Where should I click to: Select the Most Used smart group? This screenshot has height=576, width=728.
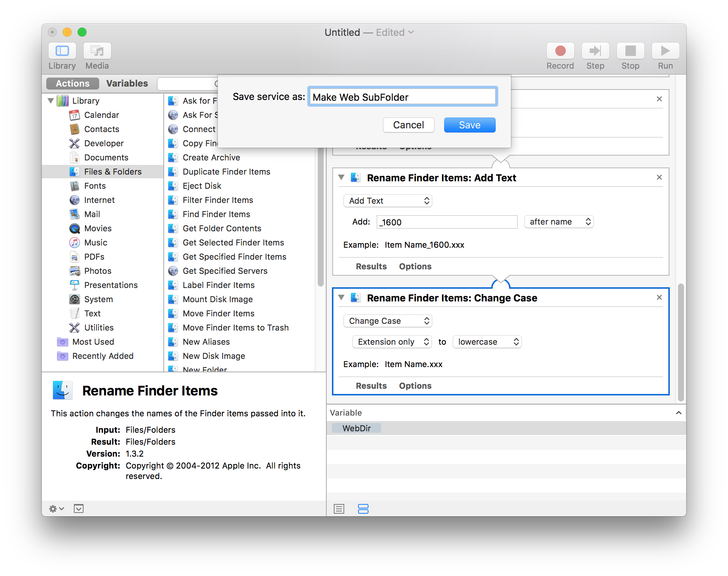pyautogui.click(x=93, y=342)
